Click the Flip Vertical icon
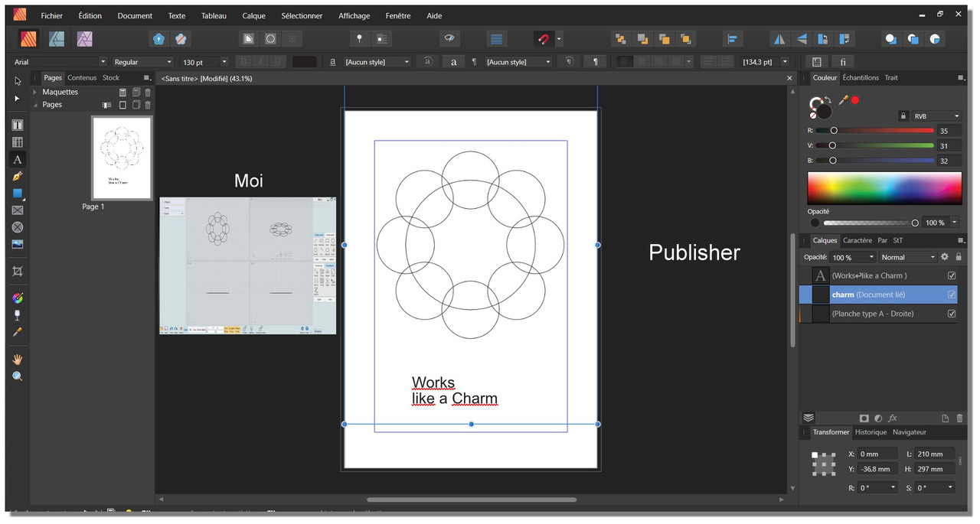This screenshot has height=524, width=980. 801,38
